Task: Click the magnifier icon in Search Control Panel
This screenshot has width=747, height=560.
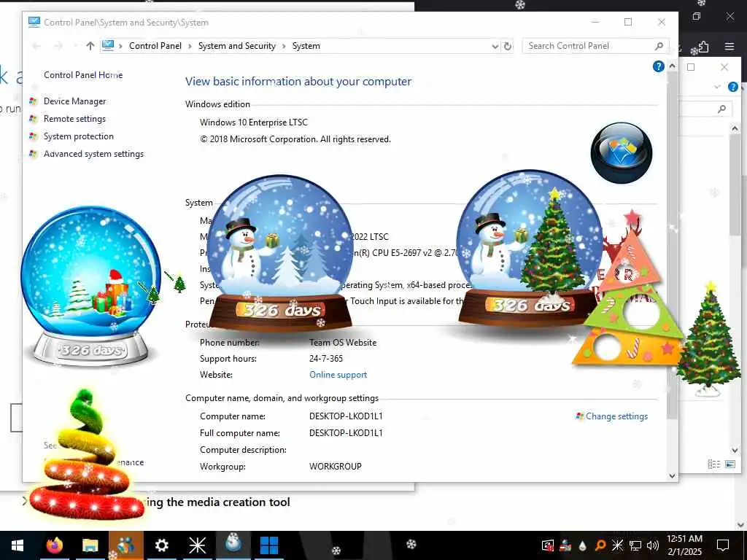Action: tap(659, 46)
